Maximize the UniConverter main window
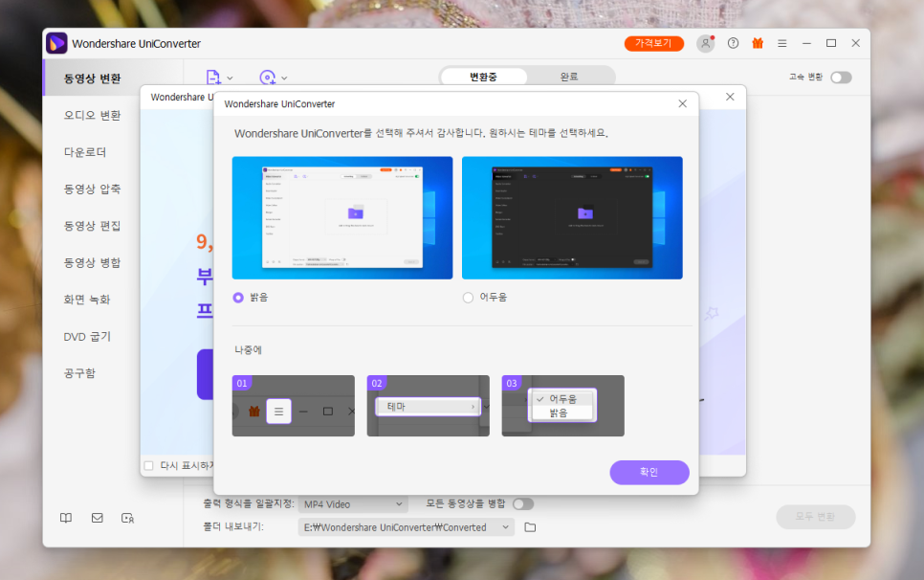 831,43
